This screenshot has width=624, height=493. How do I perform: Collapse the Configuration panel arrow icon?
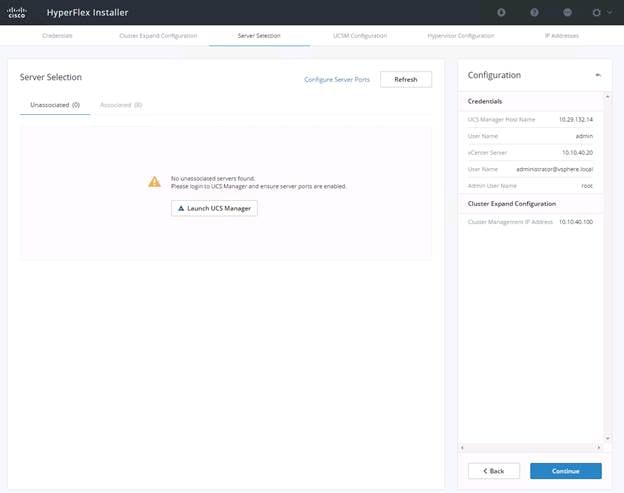coord(598,75)
